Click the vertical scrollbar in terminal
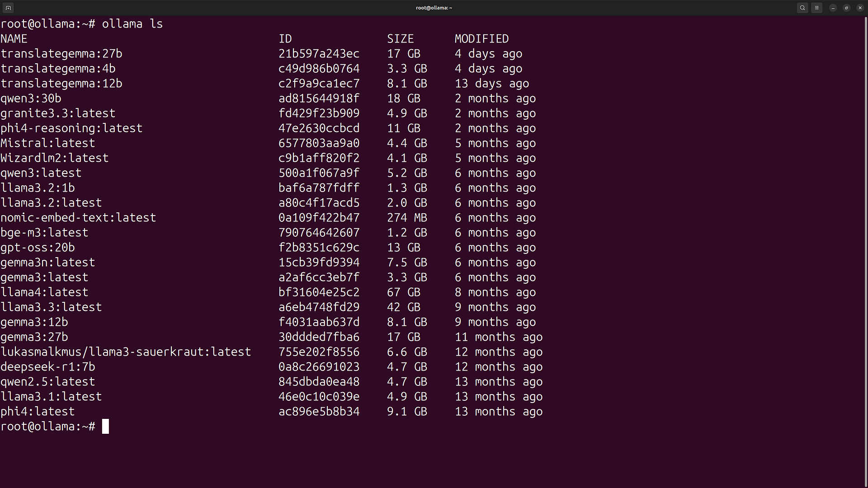This screenshot has height=488, width=868. pos(865,251)
